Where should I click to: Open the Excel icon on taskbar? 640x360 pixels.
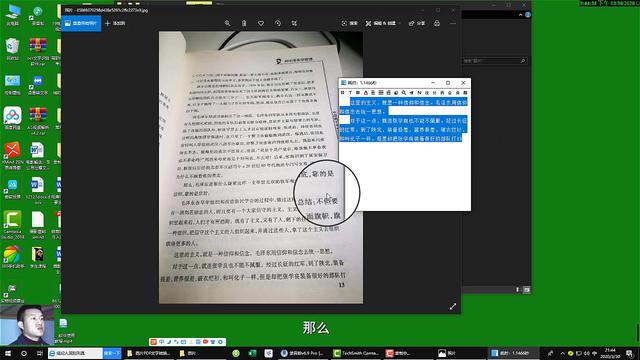click(252, 353)
